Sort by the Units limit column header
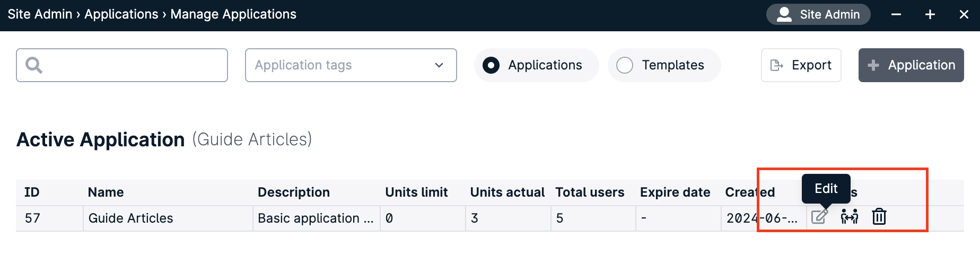Viewport: 980px width, 264px height. tap(416, 192)
